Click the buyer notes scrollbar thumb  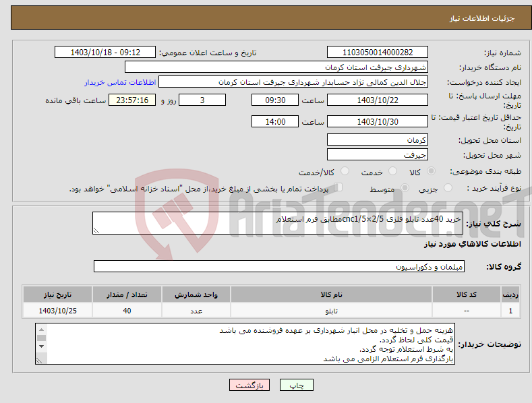[41, 338]
